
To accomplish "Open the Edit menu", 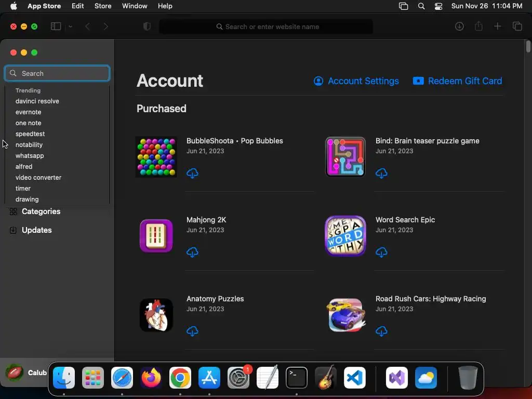I will [x=78, y=6].
